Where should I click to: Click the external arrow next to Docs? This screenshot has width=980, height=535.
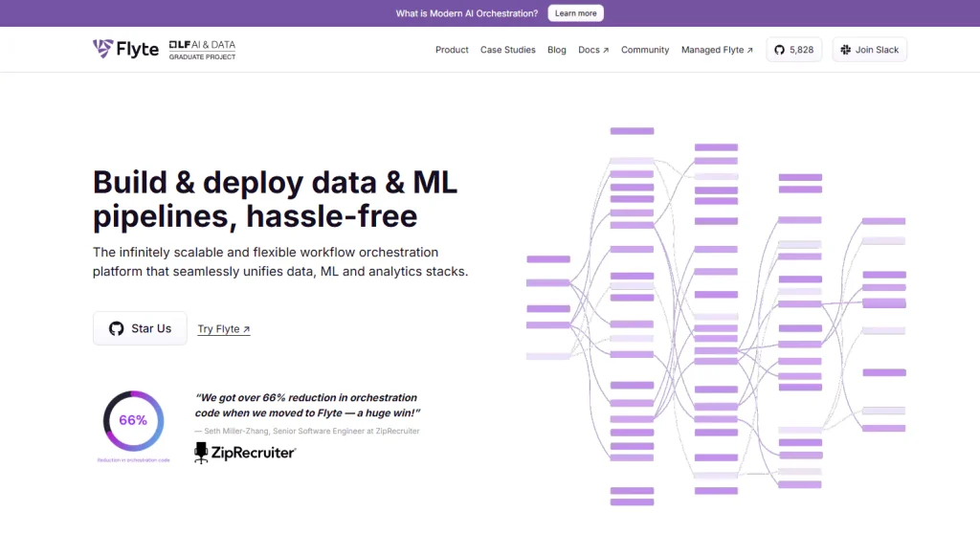tap(606, 51)
